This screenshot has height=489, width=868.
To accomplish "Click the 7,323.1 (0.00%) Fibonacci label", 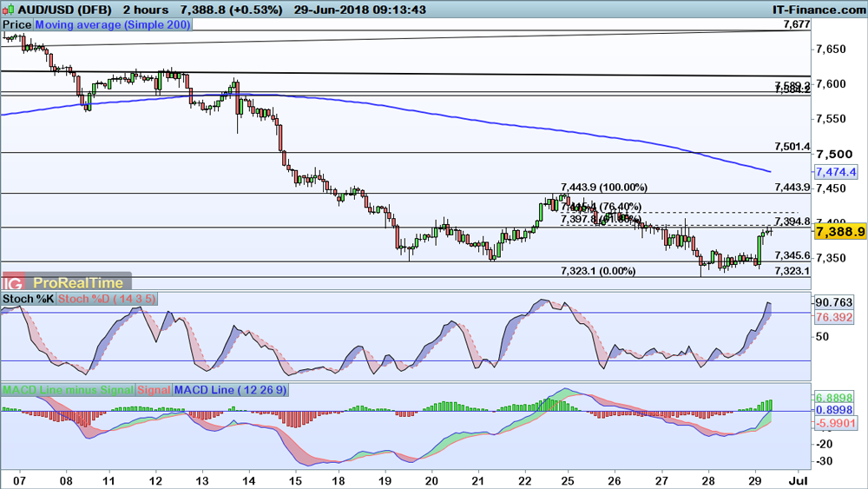I will click(x=598, y=271).
